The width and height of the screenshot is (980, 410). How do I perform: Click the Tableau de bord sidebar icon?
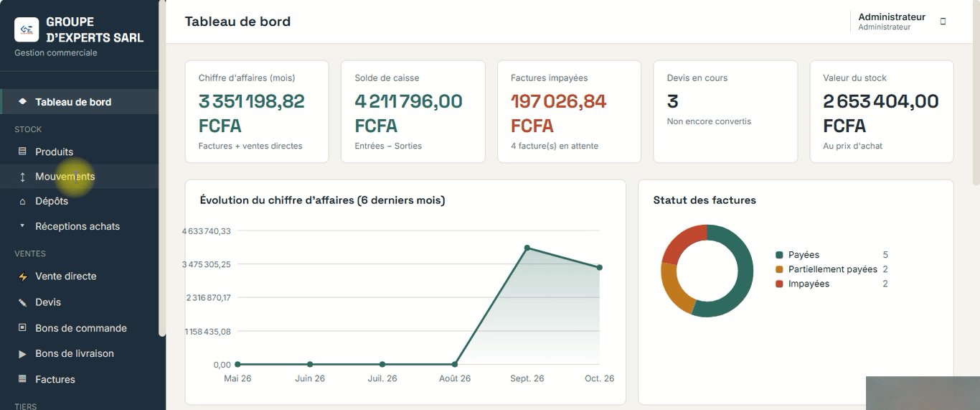(x=22, y=101)
